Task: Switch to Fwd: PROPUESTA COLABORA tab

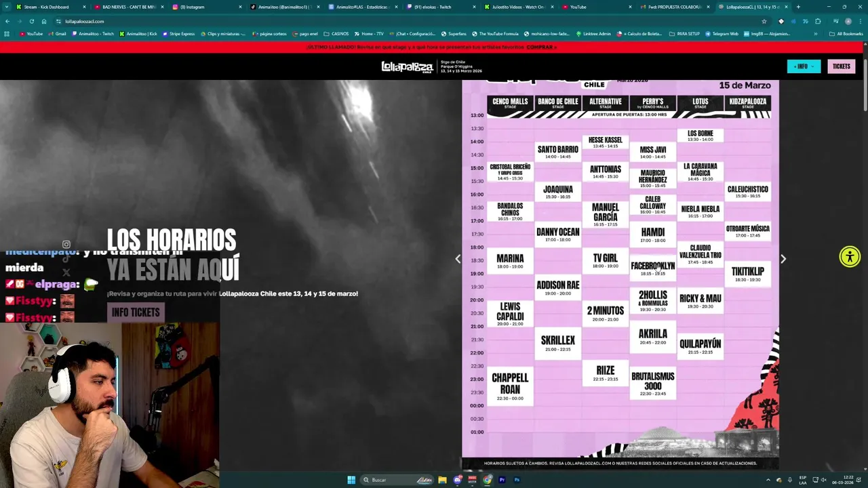Action: pos(675,7)
